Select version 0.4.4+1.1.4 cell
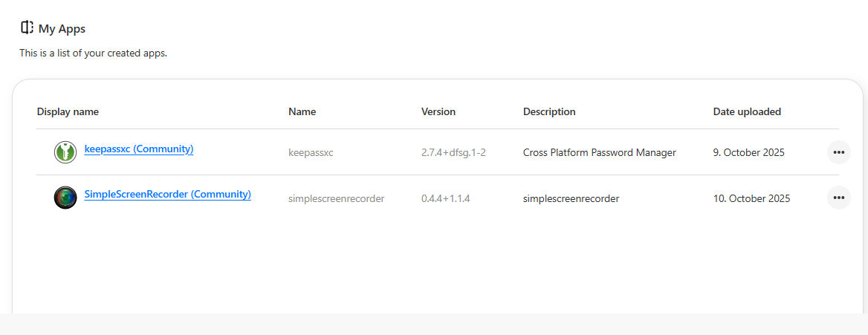Screen dimensions: 868x335 [446, 198]
